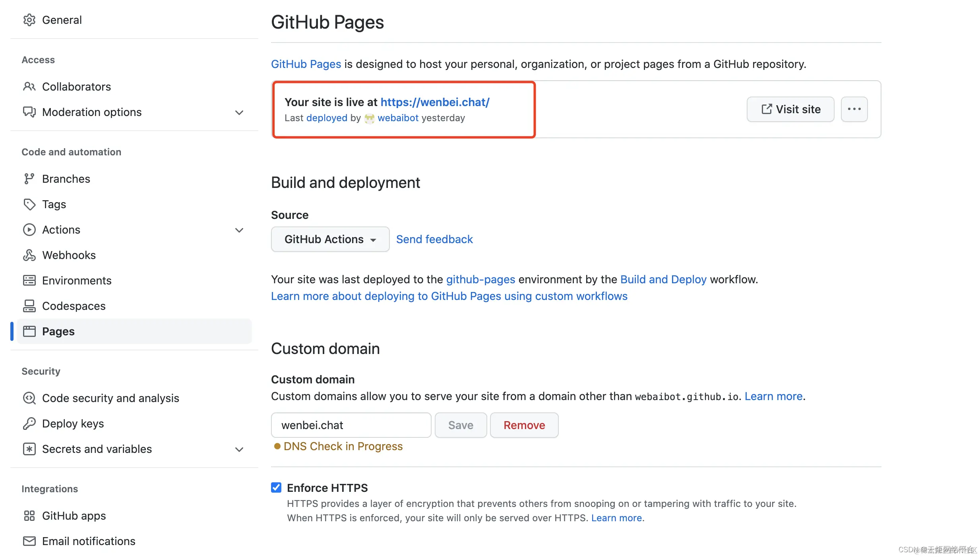
Task: Open the GitHub Actions source dropdown
Action: [330, 239]
